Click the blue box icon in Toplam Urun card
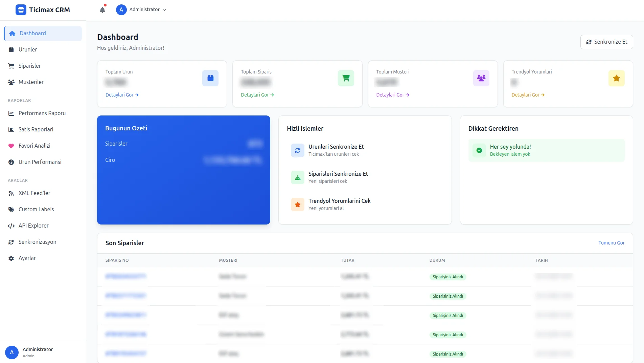The height and width of the screenshot is (363, 644). (210, 78)
